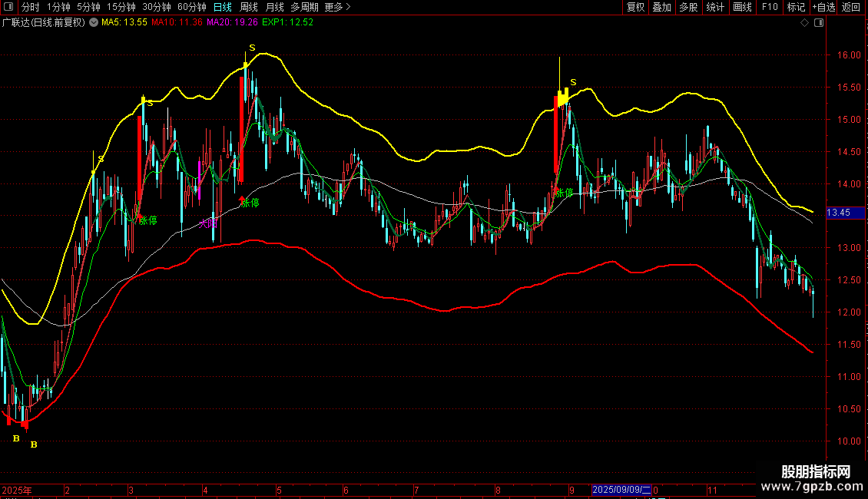
Task: Switch to 分时 intraday view
Action: click(x=31, y=7)
